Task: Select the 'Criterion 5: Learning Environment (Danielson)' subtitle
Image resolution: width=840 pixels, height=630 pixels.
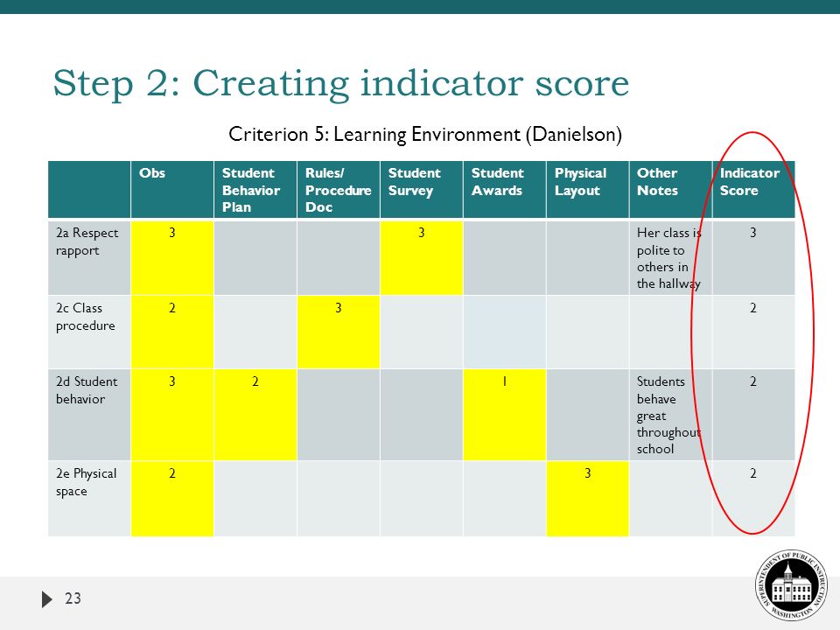Action: pos(425,134)
